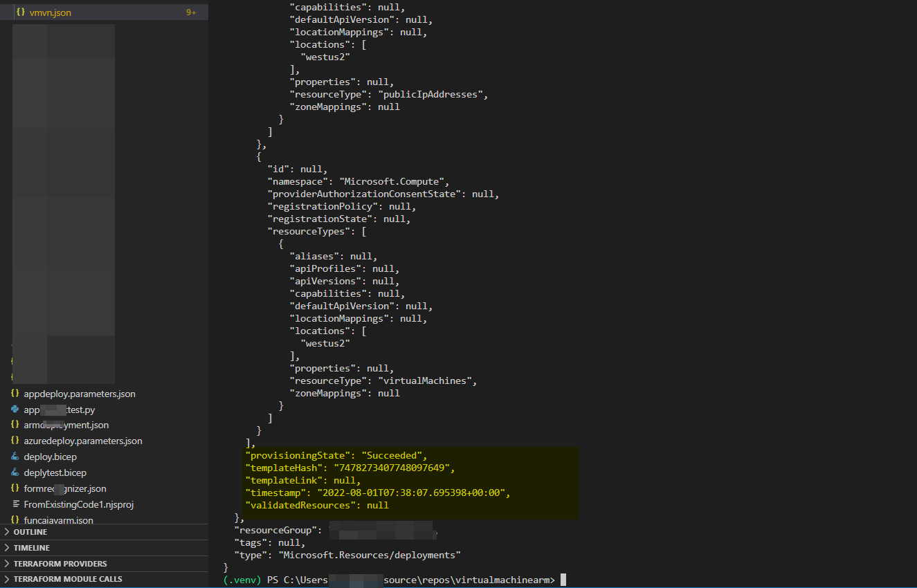This screenshot has height=588, width=917.
Task: Click the "tags": null line
Action: pos(270,543)
